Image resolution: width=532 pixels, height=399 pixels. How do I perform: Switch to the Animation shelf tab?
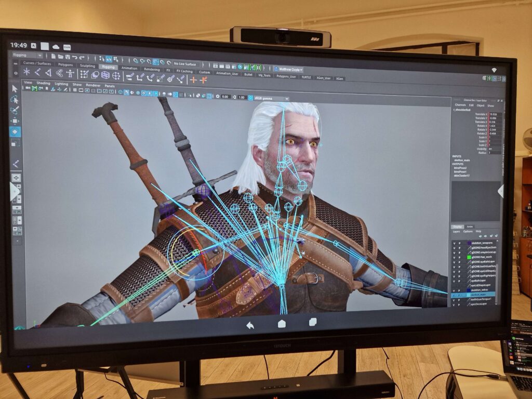129,68
